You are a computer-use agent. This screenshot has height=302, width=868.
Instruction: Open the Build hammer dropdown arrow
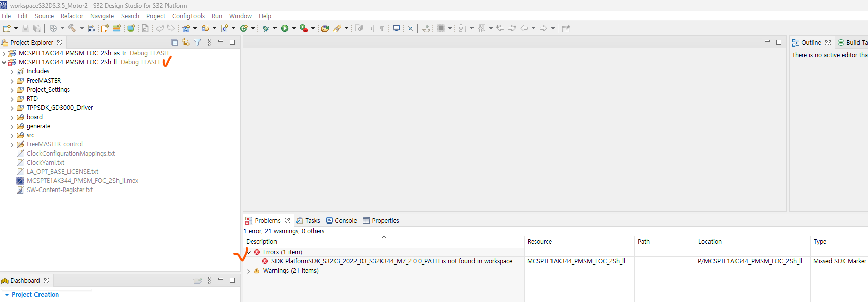click(82, 28)
